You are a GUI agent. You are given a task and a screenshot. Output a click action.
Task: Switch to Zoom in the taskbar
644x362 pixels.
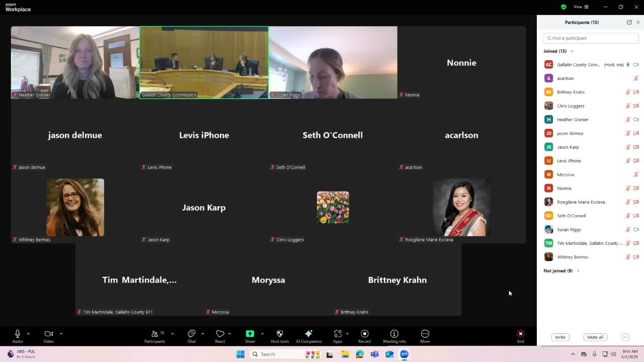(405, 354)
